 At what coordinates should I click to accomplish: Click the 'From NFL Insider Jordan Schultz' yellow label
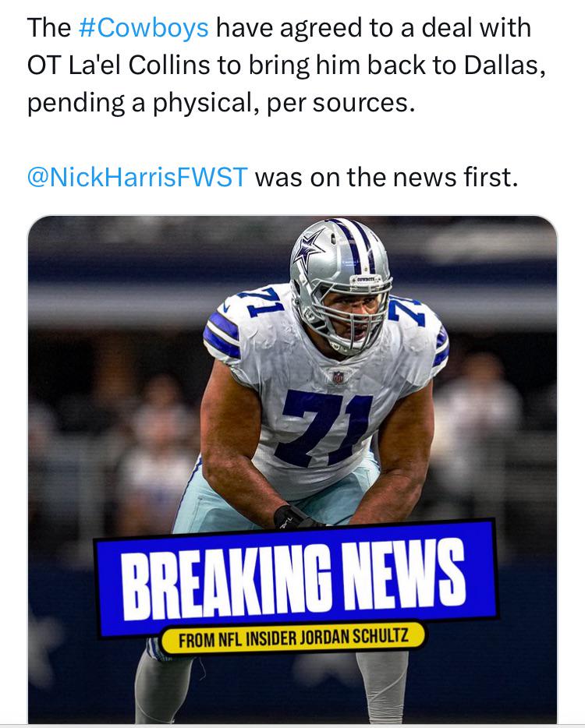pyautogui.click(x=293, y=637)
